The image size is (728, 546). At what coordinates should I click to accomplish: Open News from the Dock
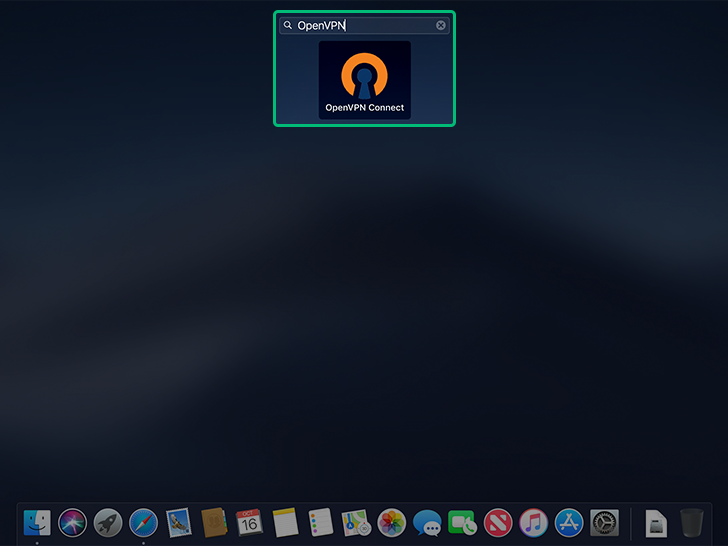(x=498, y=523)
